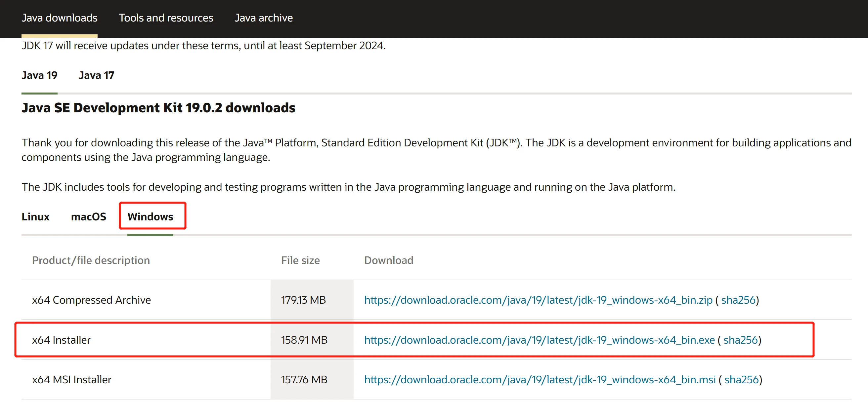868x418 pixels.
Task: Open the Java archive nav tab
Action: tap(264, 18)
